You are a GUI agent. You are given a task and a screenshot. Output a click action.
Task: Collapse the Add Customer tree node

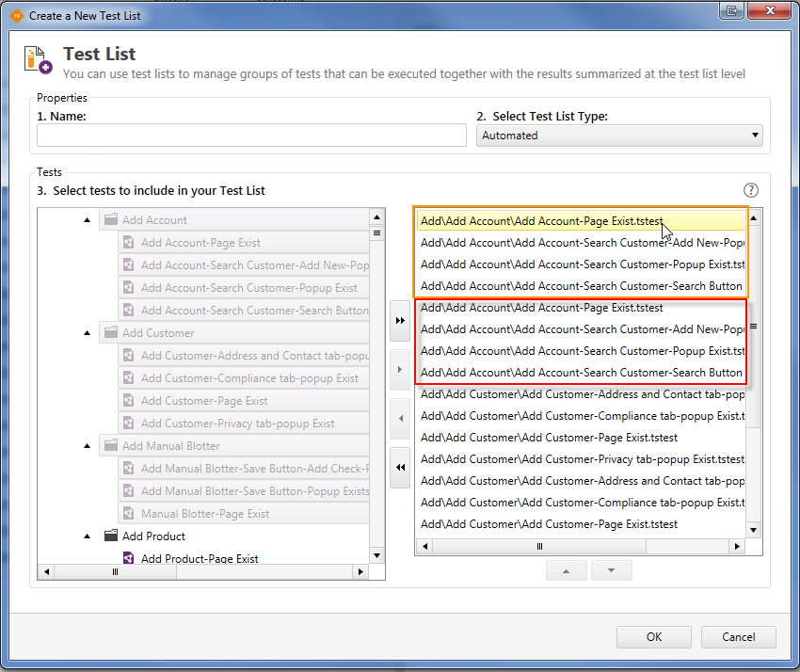[88, 333]
